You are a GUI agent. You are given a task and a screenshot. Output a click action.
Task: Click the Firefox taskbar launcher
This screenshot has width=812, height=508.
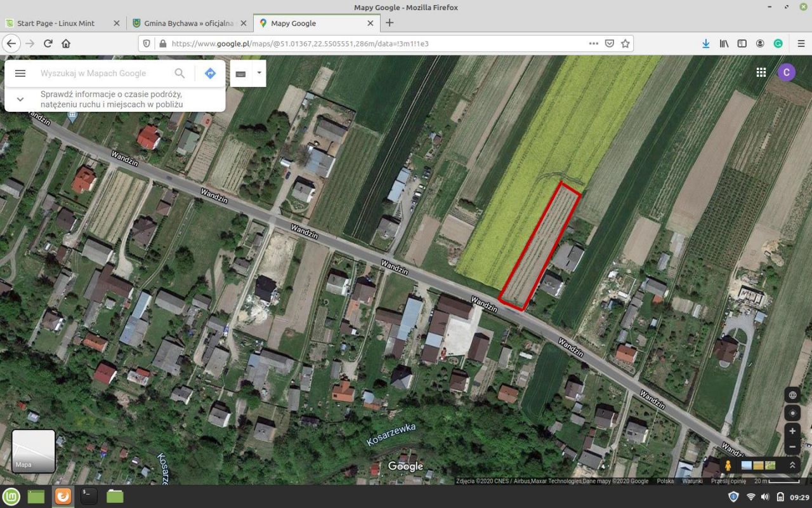coord(63,497)
